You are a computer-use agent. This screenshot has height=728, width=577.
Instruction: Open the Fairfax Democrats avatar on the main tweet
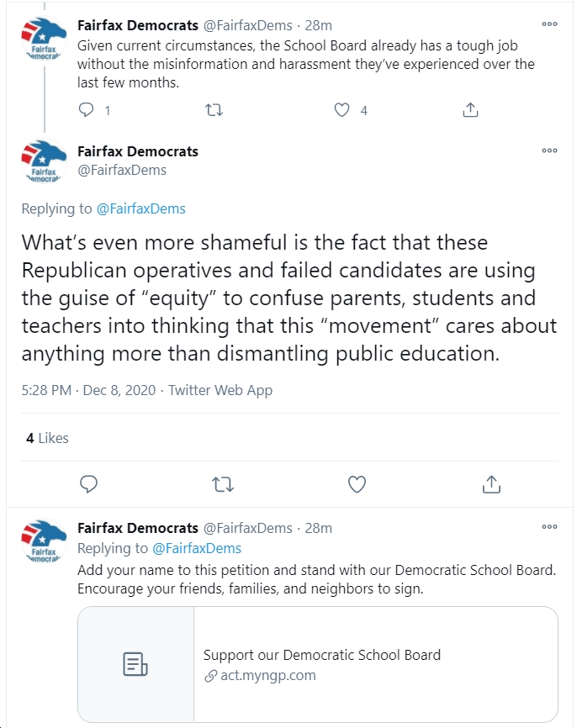tap(44, 161)
